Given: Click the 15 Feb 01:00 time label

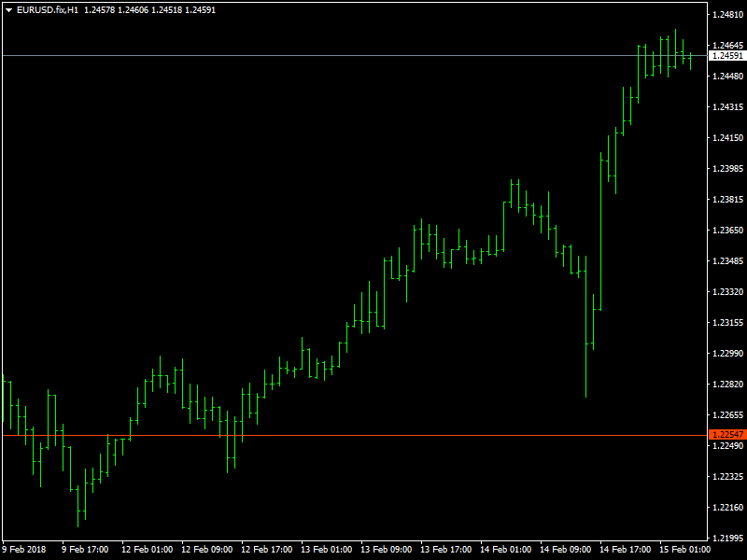Looking at the screenshot, I should tap(684, 549).
